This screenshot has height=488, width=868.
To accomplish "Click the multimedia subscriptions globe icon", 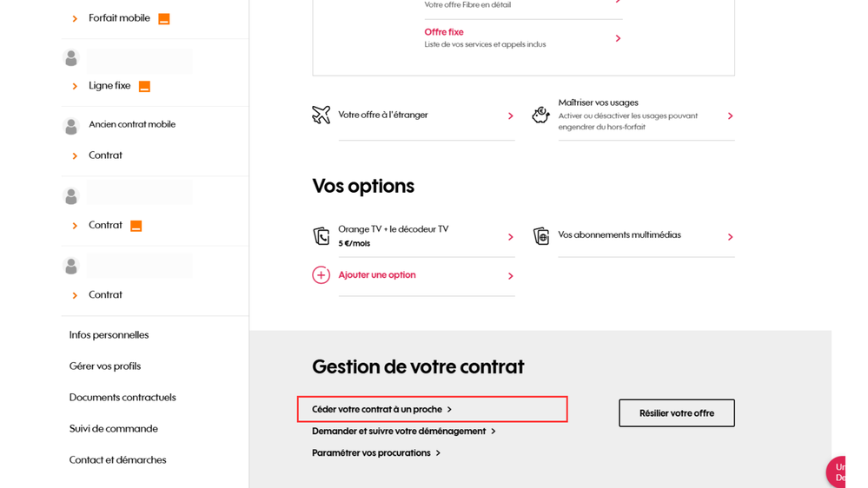I will 540,236.
